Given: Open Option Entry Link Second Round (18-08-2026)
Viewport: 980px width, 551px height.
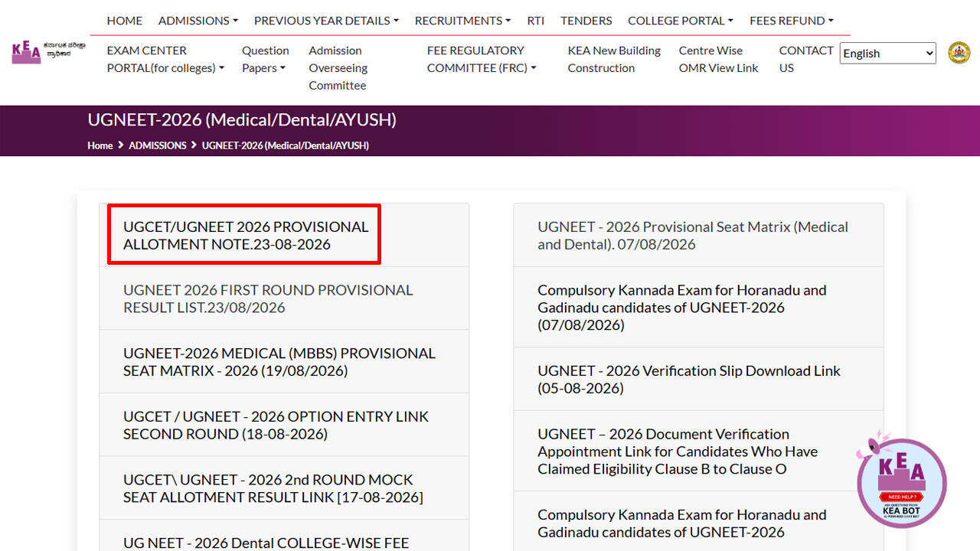Looking at the screenshot, I should point(276,425).
